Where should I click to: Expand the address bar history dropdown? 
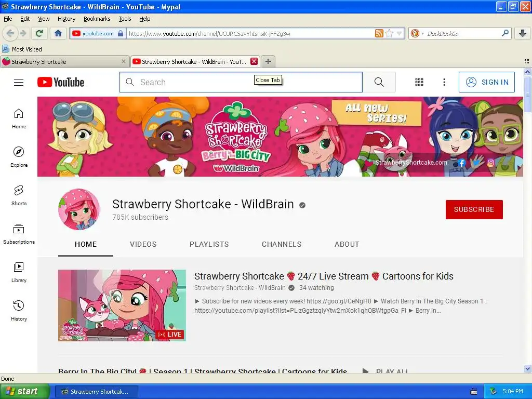click(x=400, y=33)
